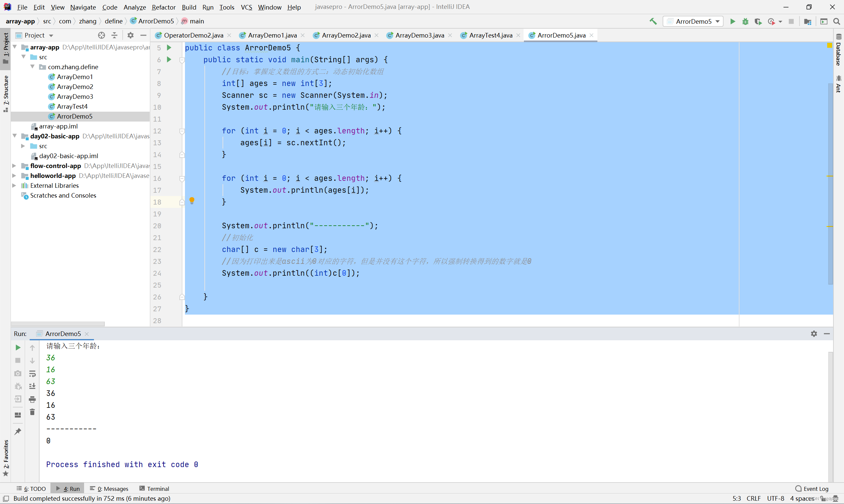Open the File menu
The width and height of the screenshot is (844, 504).
[22, 7]
